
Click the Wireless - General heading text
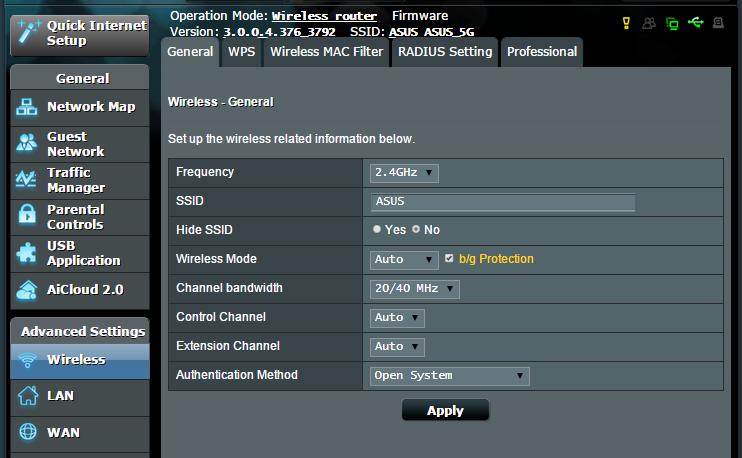221,102
